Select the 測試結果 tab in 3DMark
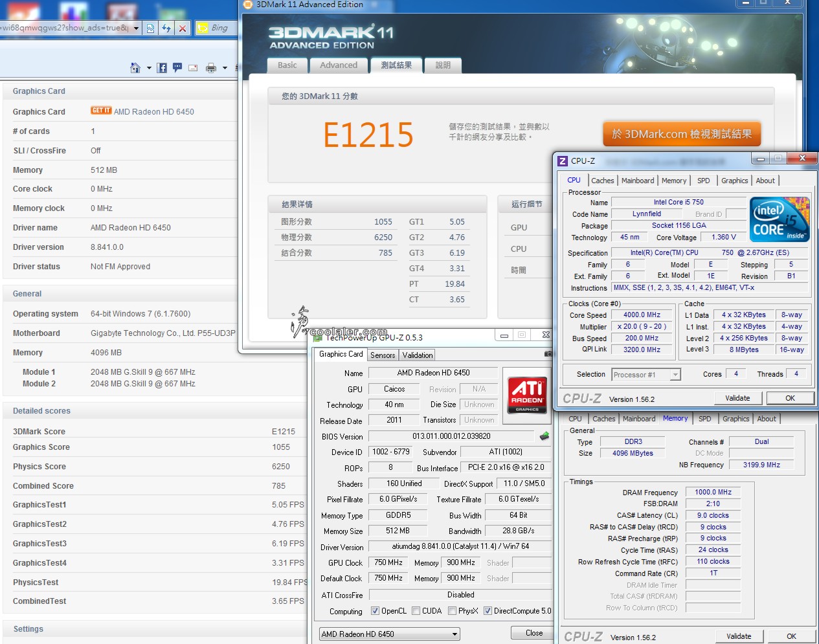Screen dimensions: 819x644 [396, 65]
